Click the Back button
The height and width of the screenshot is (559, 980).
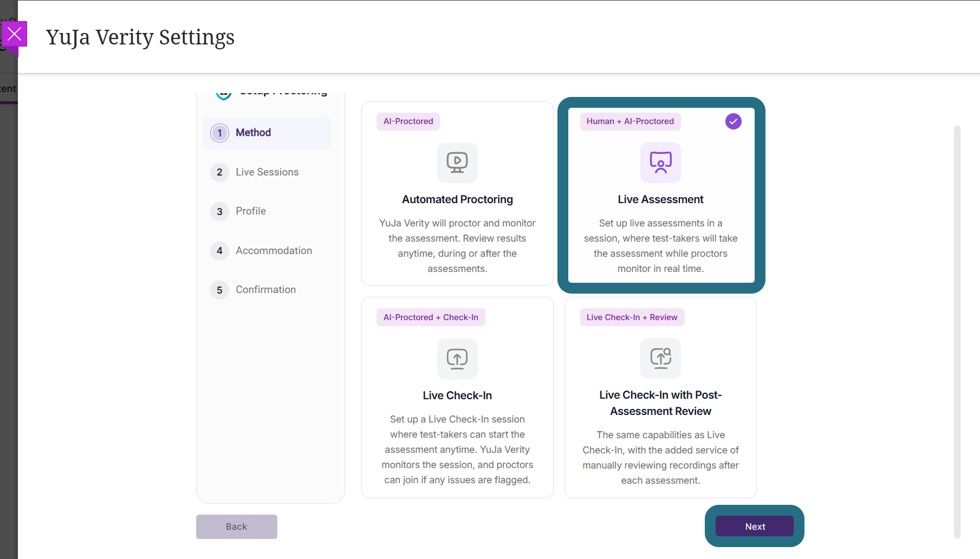click(237, 526)
